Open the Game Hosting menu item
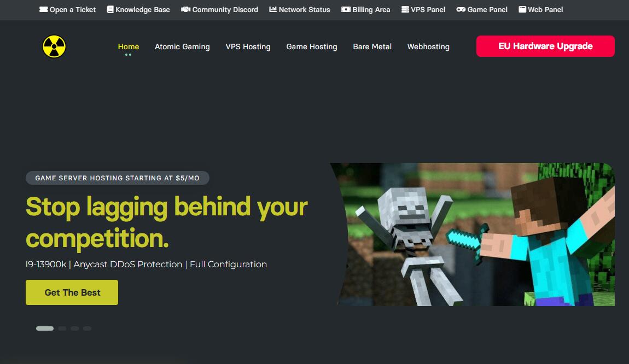629x364 pixels. point(312,46)
